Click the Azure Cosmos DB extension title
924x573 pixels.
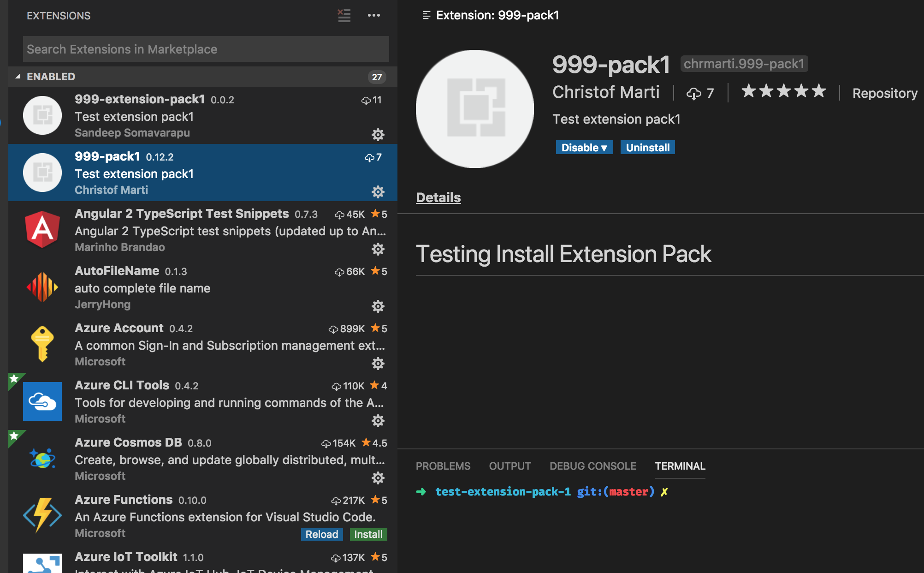pyautogui.click(x=128, y=442)
